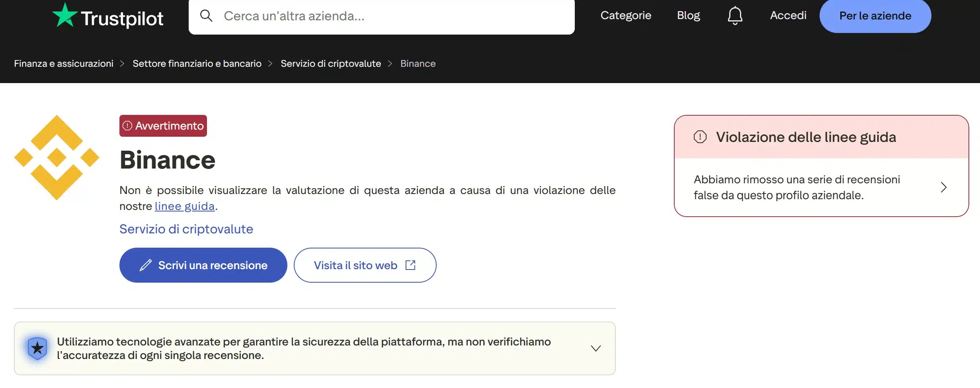This screenshot has height=388, width=980.
Task: Expand the fake reviews notice with the chevron
Action: (944, 187)
